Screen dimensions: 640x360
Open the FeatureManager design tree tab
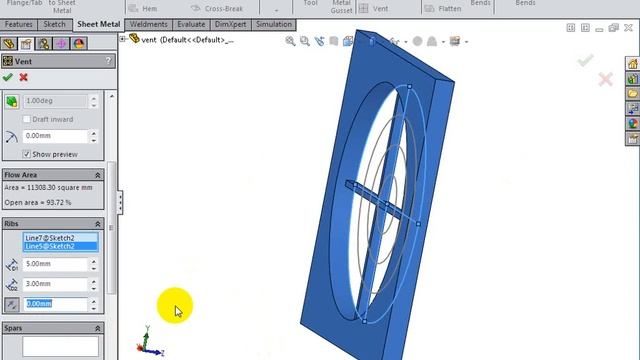coord(9,43)
